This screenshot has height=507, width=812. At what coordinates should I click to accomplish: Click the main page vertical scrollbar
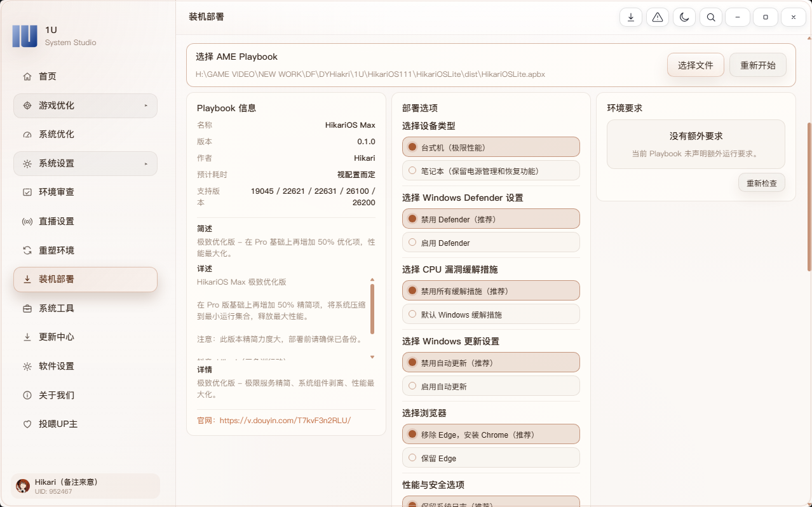tap(809, 197)
